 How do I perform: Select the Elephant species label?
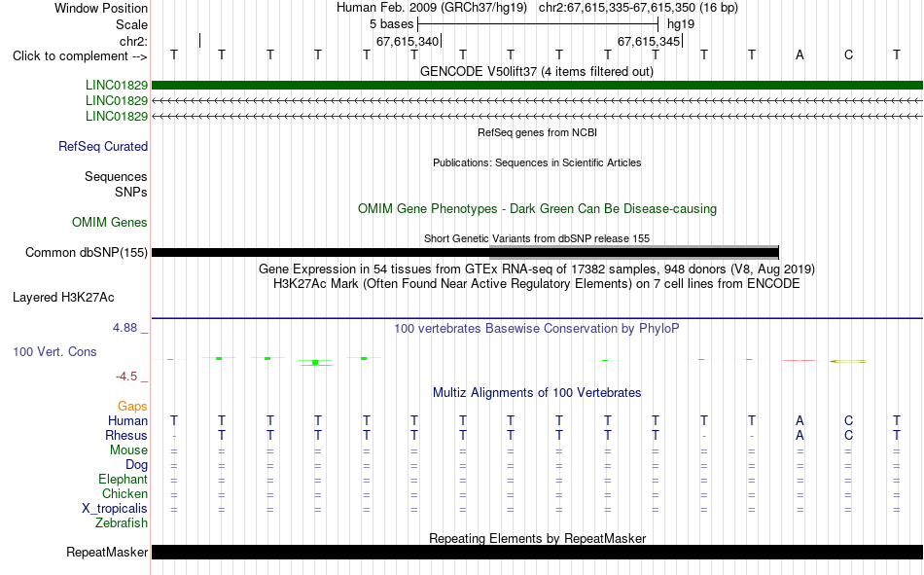pos(123,479)
